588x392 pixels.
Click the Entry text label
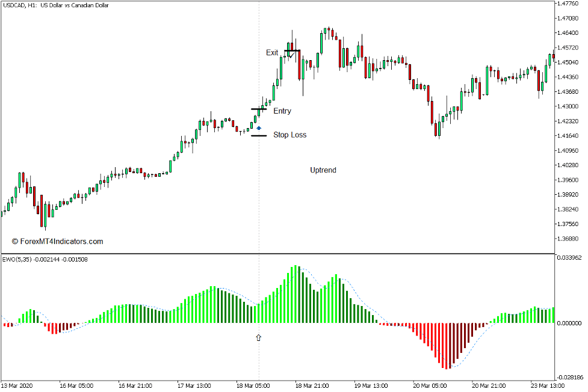282,111
